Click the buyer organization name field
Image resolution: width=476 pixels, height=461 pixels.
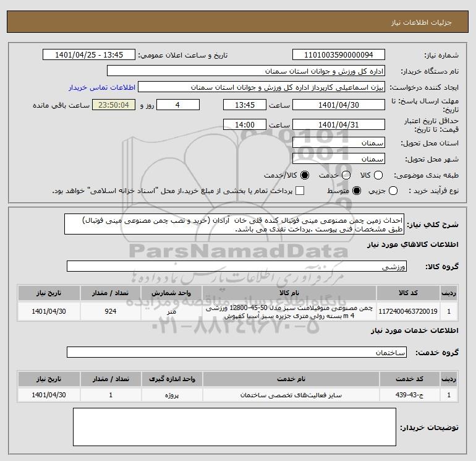pyautogui.click(x=246, y=71)
